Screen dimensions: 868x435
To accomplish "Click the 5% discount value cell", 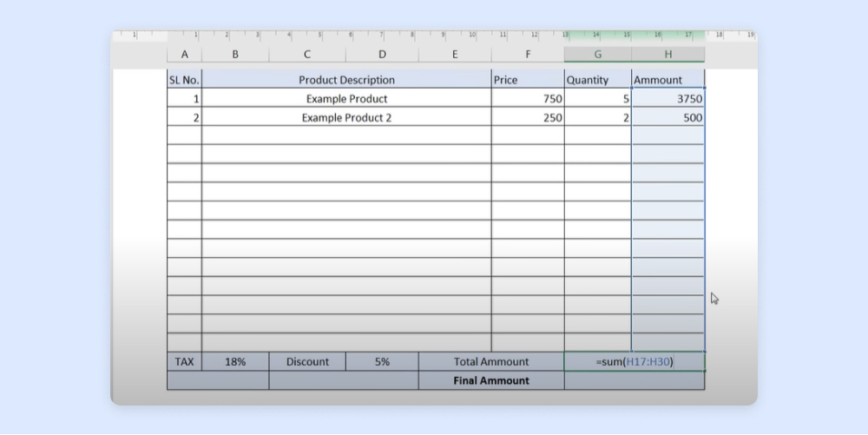I will coord(382,362).
